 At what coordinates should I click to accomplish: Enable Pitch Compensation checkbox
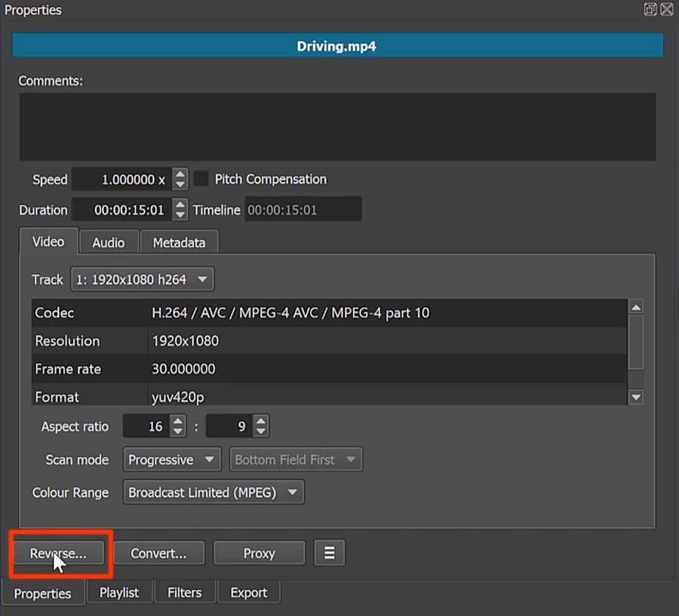201,179
